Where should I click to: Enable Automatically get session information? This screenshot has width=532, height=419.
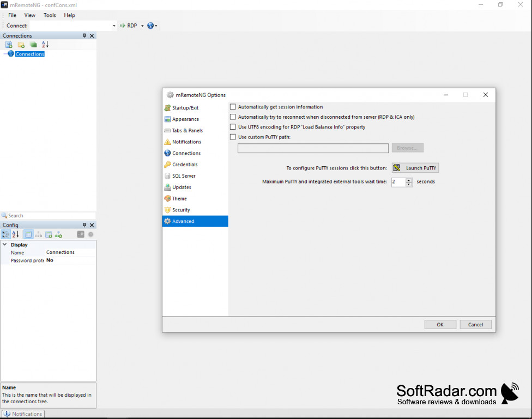click(x=233, y=107)
